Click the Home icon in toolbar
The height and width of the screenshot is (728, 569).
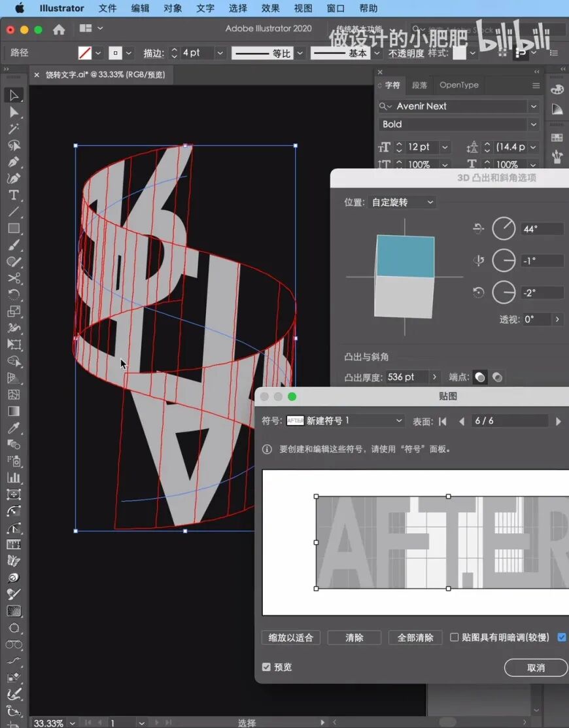59,29
